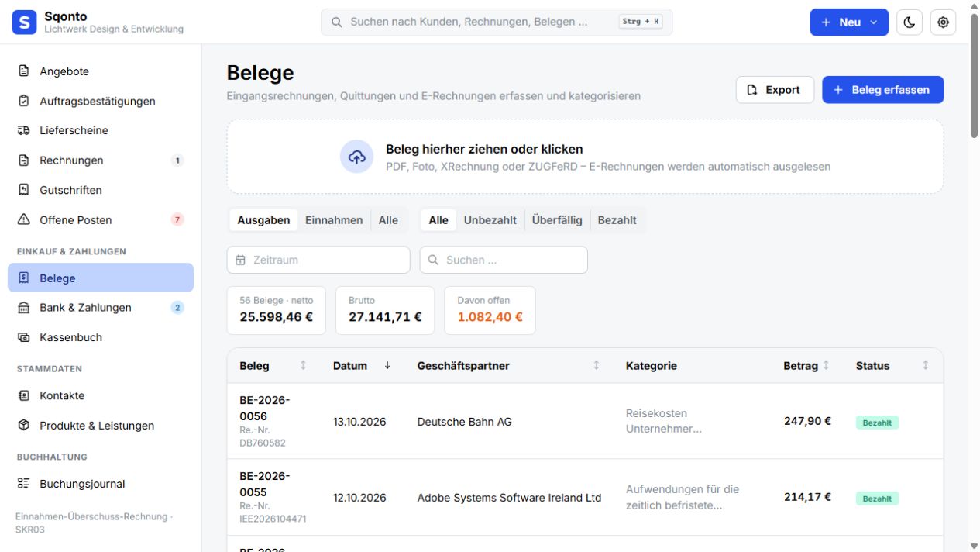Open Kassenbuch in sidebar
The width and height of the screenshot is (980, 552).
101,337
